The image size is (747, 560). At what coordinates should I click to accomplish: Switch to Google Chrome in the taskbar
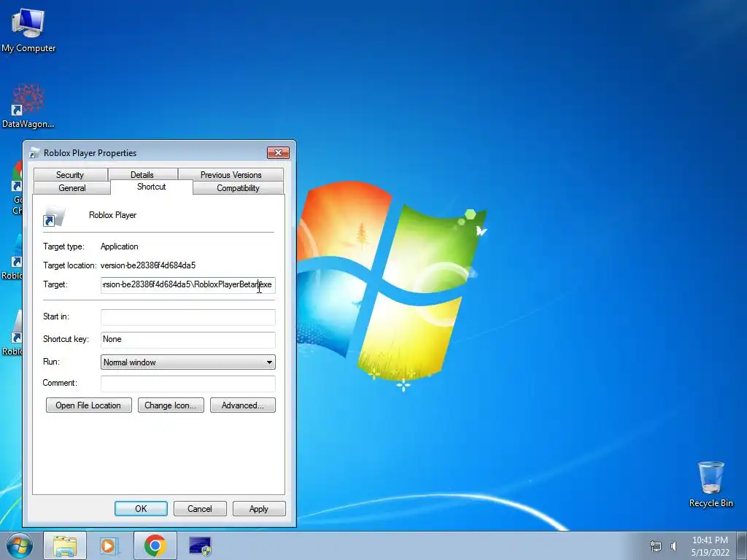[x=155, y=545]
